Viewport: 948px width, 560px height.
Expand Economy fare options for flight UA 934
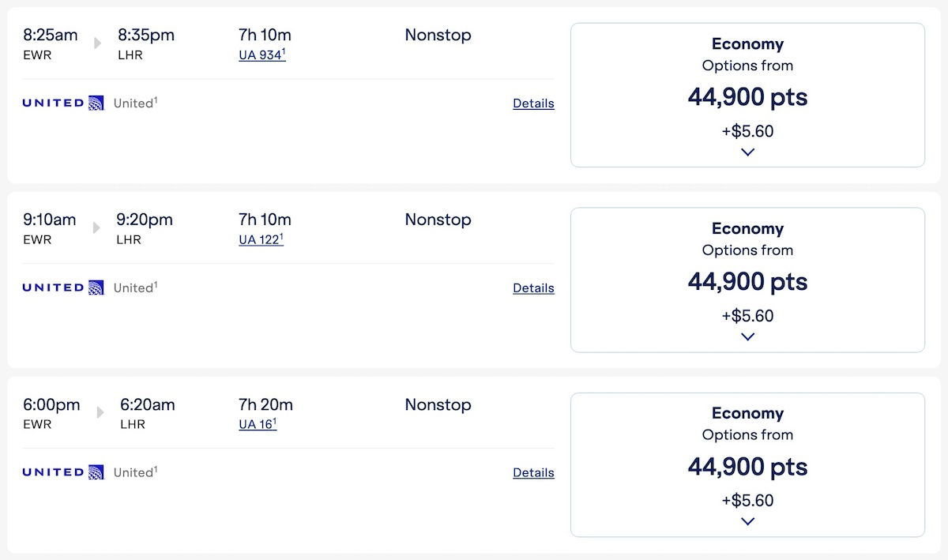[x=747, y=152]
